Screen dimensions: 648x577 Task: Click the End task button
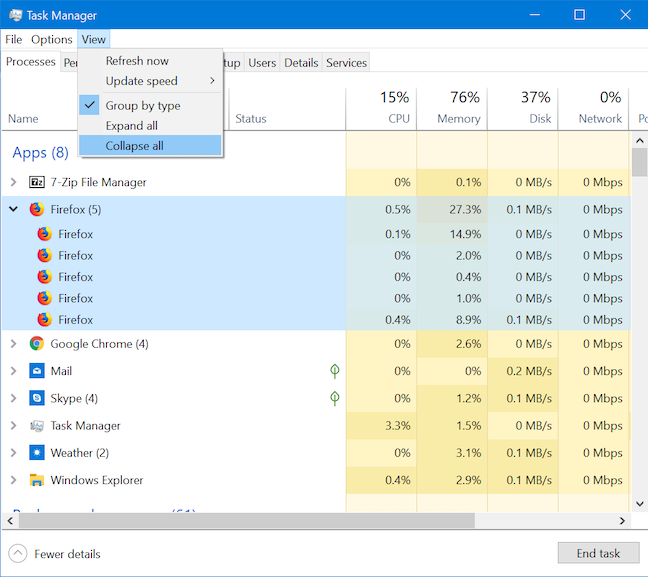(598, 553)
